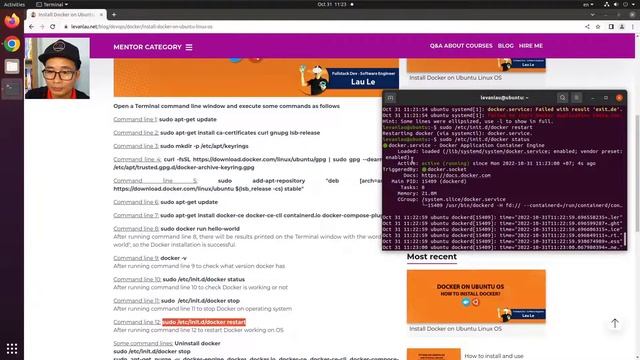Show Applications grid in the dock
640x360 pixels.
pyautogui.click(x=12, y=348)
